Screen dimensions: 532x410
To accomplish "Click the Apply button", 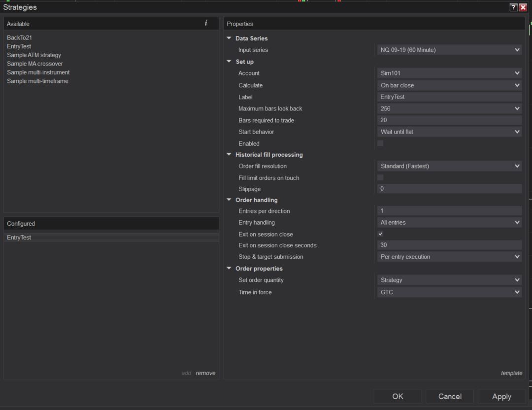I will (501, 396).
